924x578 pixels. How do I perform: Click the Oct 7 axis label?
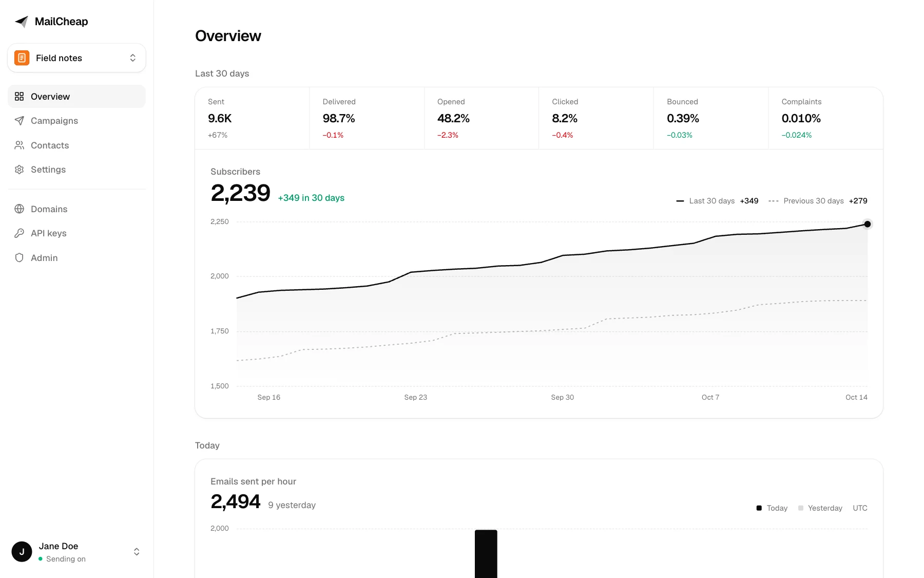point(710,397)
